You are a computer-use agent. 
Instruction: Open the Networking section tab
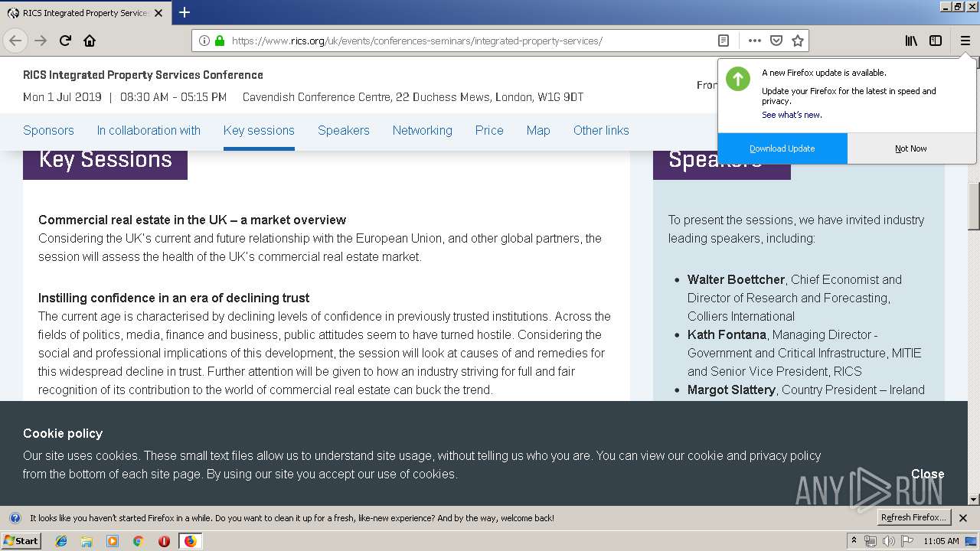tap(422, 130)
